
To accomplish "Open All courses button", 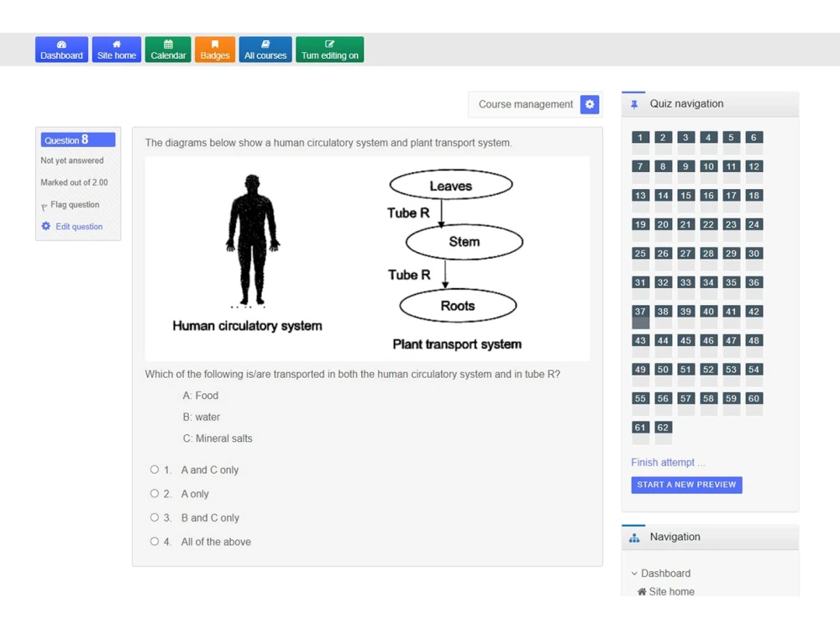I will coord(265,50).
